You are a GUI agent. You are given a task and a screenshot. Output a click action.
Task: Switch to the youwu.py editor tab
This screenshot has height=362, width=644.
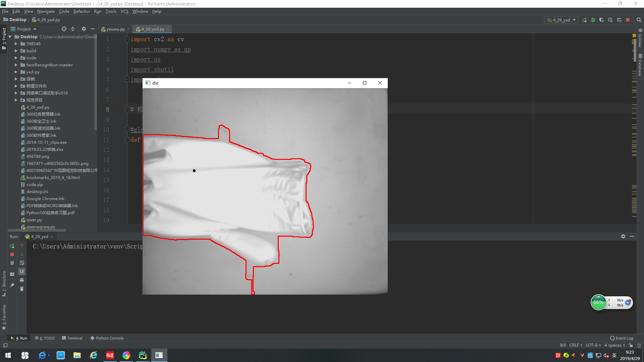click(x=115, y=29)
